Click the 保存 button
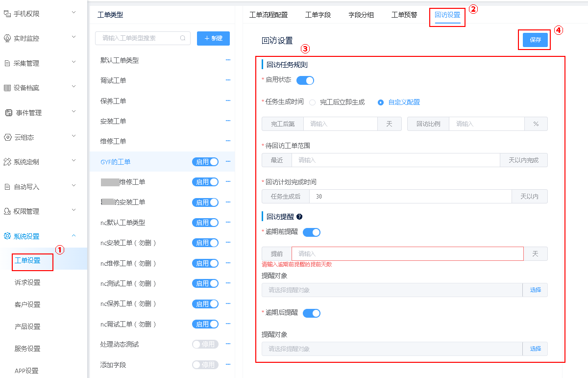 pyautogui.click(x=535, y=40)
